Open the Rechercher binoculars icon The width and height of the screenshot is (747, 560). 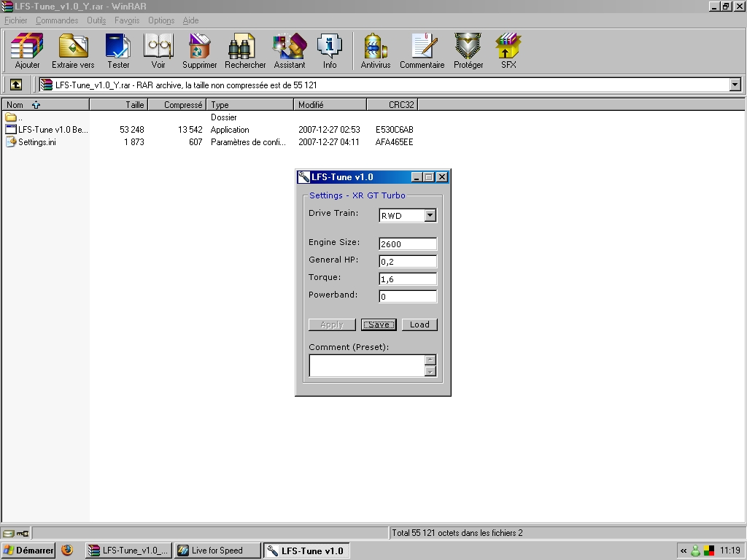[245, 50]
